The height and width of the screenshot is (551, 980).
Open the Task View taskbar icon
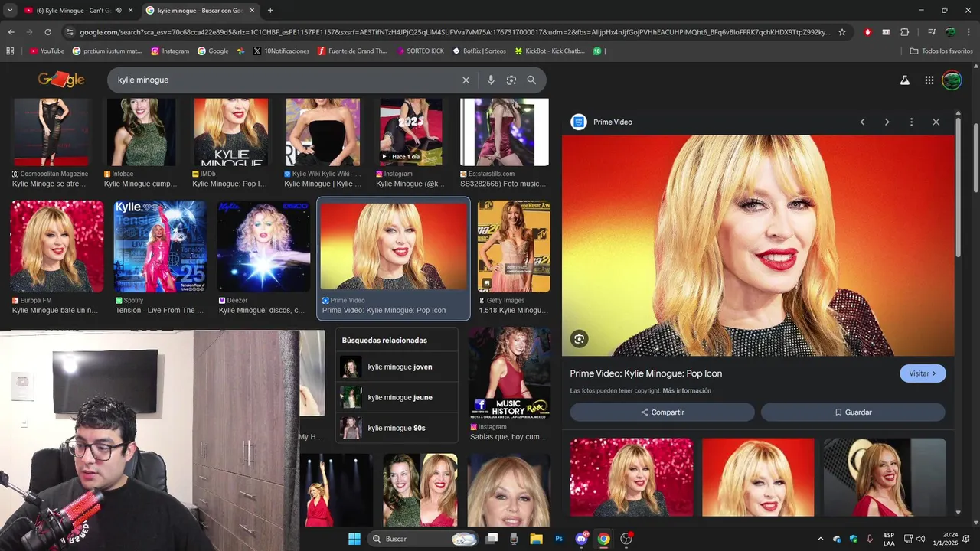(x=492, y=539)
